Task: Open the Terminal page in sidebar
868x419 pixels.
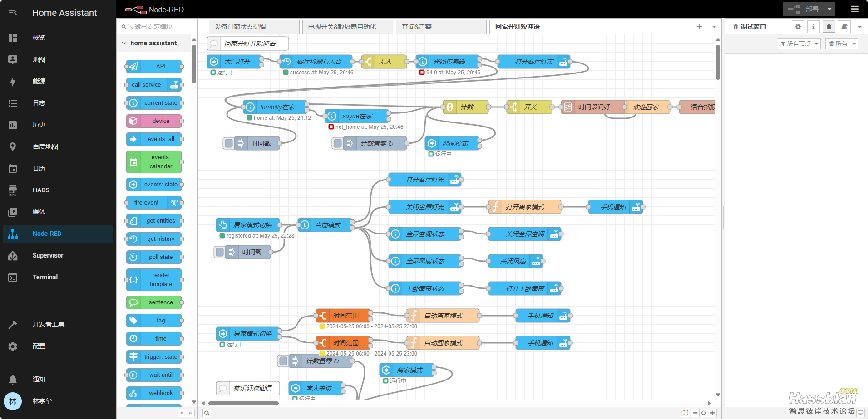Action: [58, 277]
